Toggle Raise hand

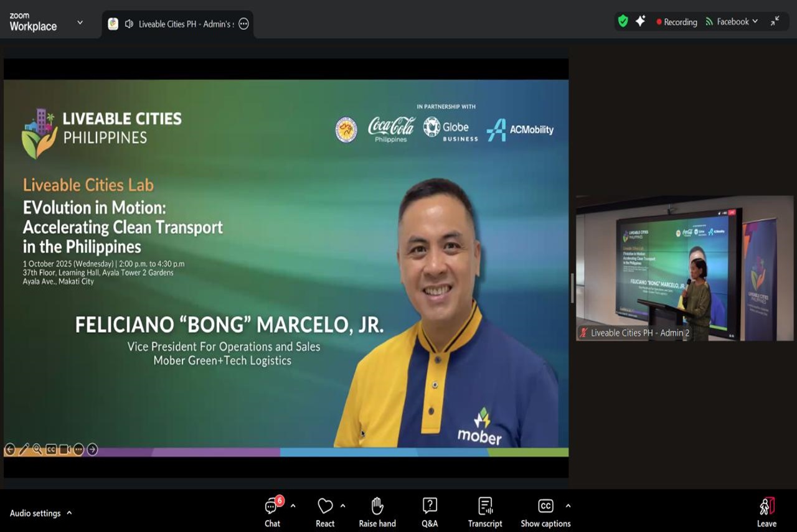[377, 512]
